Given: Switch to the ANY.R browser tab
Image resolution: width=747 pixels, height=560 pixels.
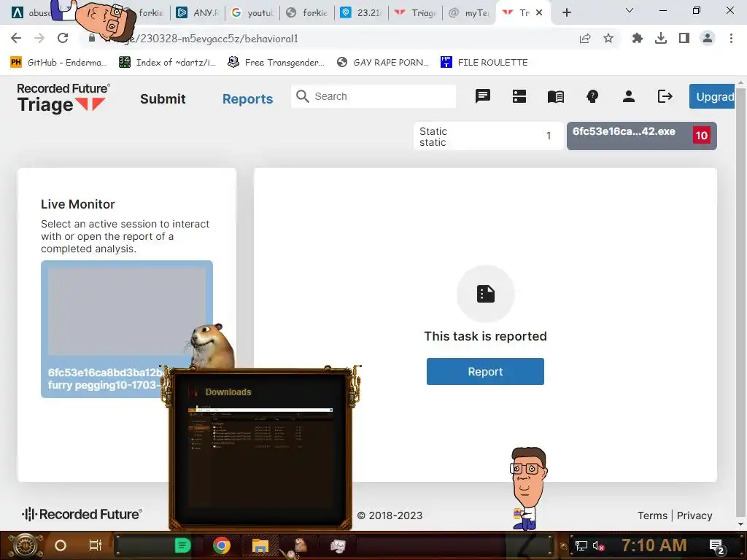Looking at the screenshot, I should [198, 13].
